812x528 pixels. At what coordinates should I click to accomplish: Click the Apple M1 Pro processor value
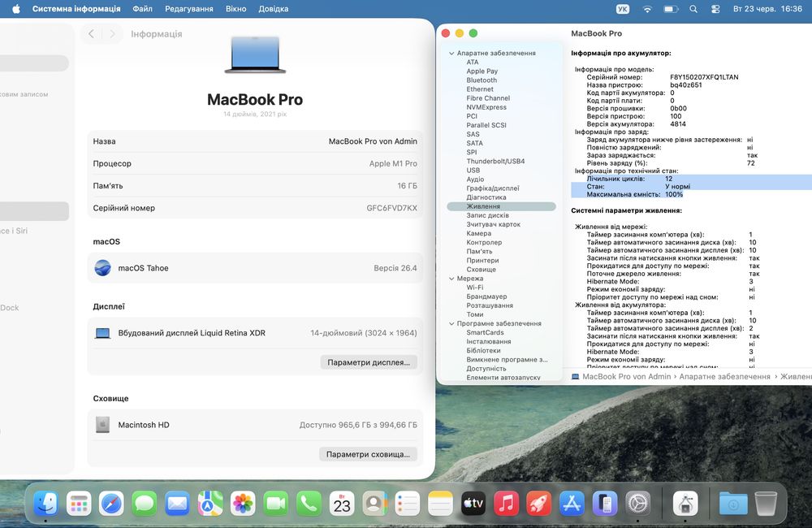[393, 163]
